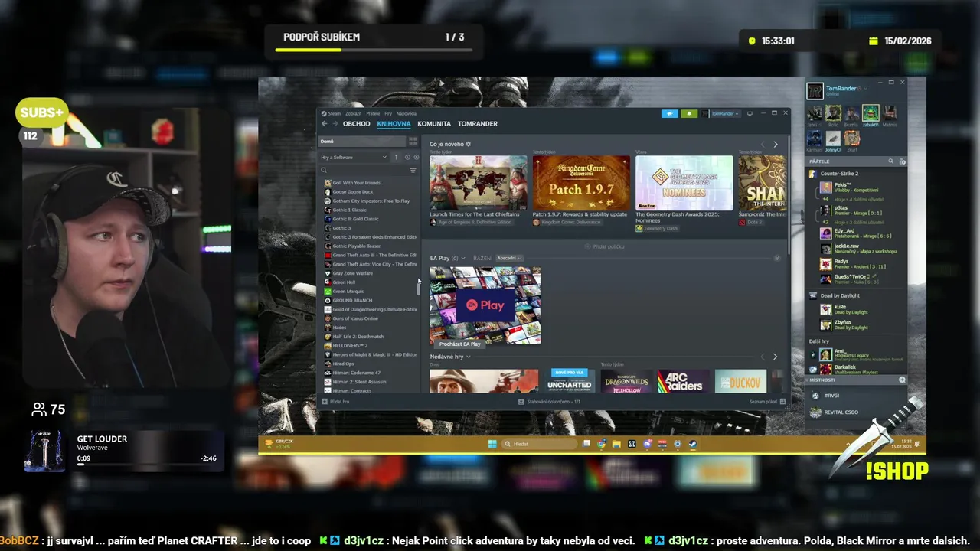This screenshot has width=980, height=551.
Task: Click the downloads icon in Steam footer
Action: (x=521, y=401)
